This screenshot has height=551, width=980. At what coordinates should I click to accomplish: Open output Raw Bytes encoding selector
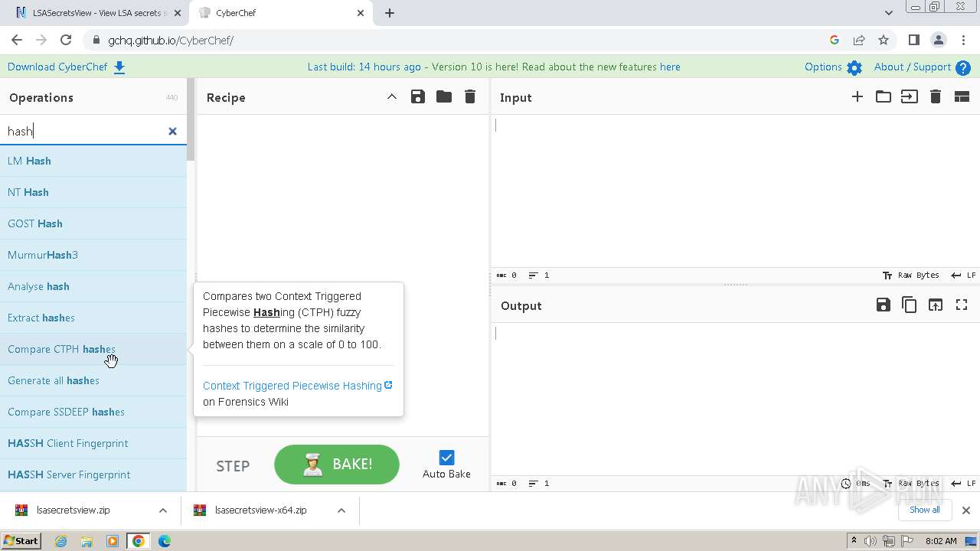(910, 483)
